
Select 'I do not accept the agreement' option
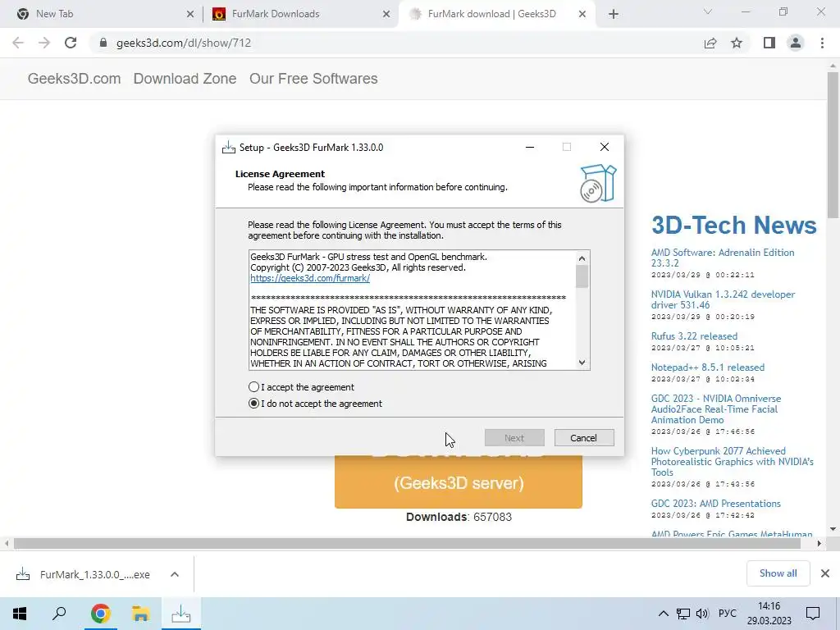(x=254, y=404)
